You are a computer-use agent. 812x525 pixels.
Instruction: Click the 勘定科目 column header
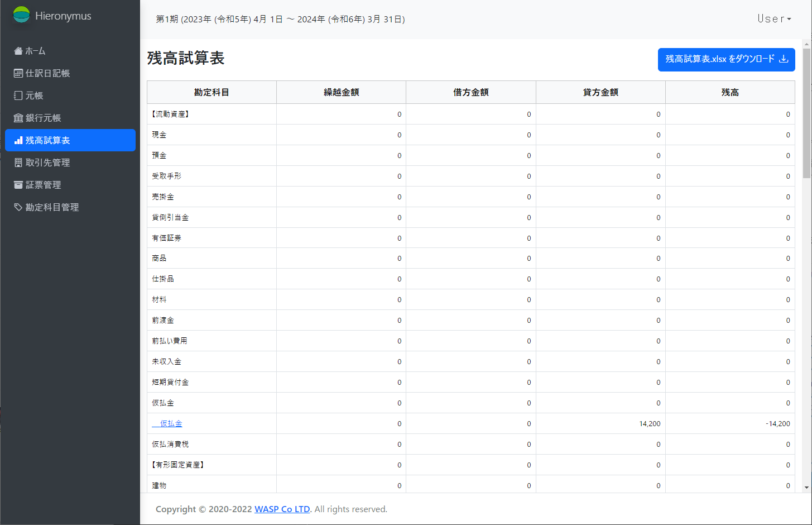coord(212,92)
